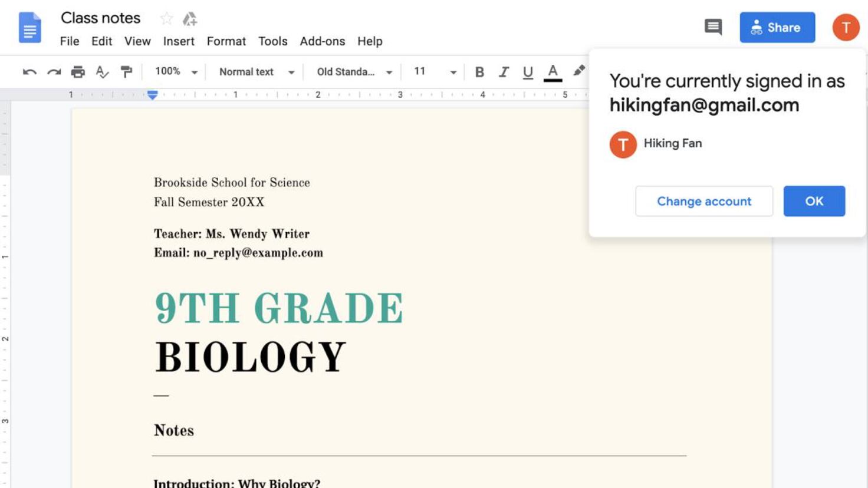Open the Edit menu
The width and height of the screenshot is (868, 488).
tap(101, 41)
